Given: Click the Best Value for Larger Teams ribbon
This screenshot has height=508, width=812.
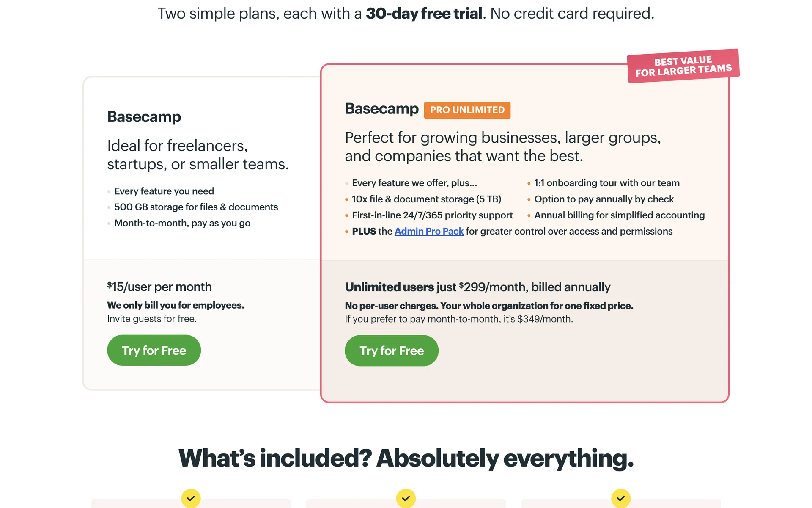Looking at the screenshot, I should [683, 66].
